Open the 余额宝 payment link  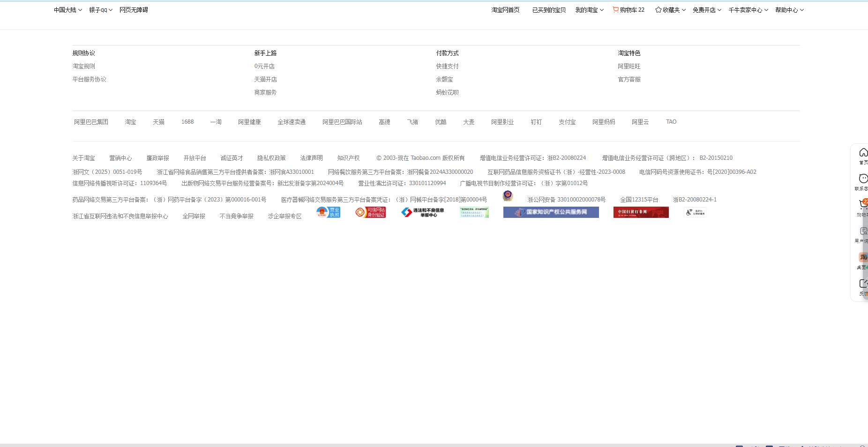[x=444, y=79]
